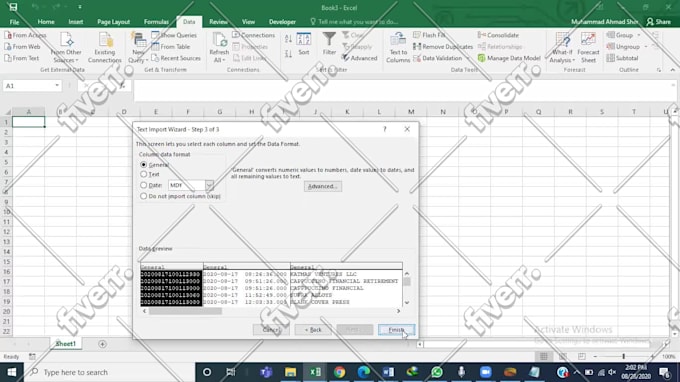Switch to the Formulas tab
Viewport: 680px width, 382px height.
tap(156, 22)
